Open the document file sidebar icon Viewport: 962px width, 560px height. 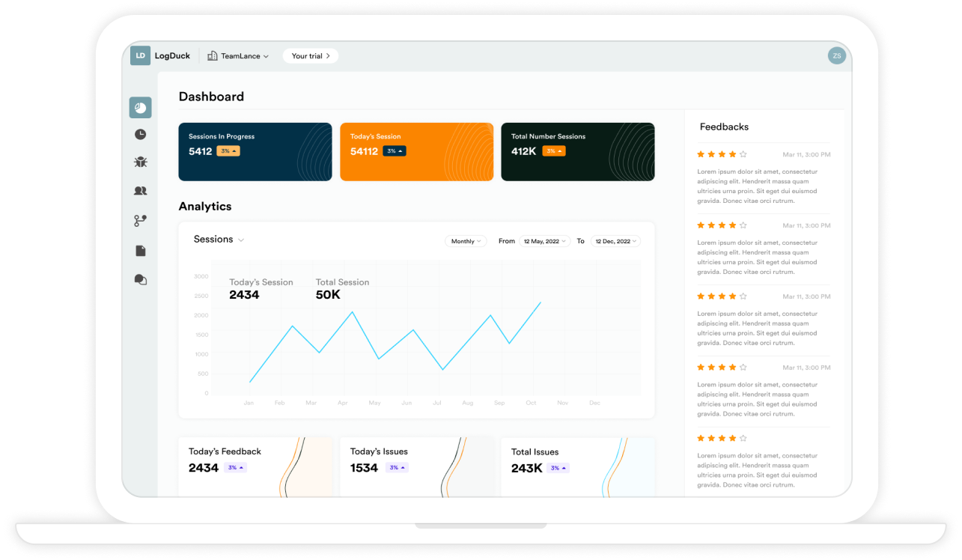pos(140,251)
